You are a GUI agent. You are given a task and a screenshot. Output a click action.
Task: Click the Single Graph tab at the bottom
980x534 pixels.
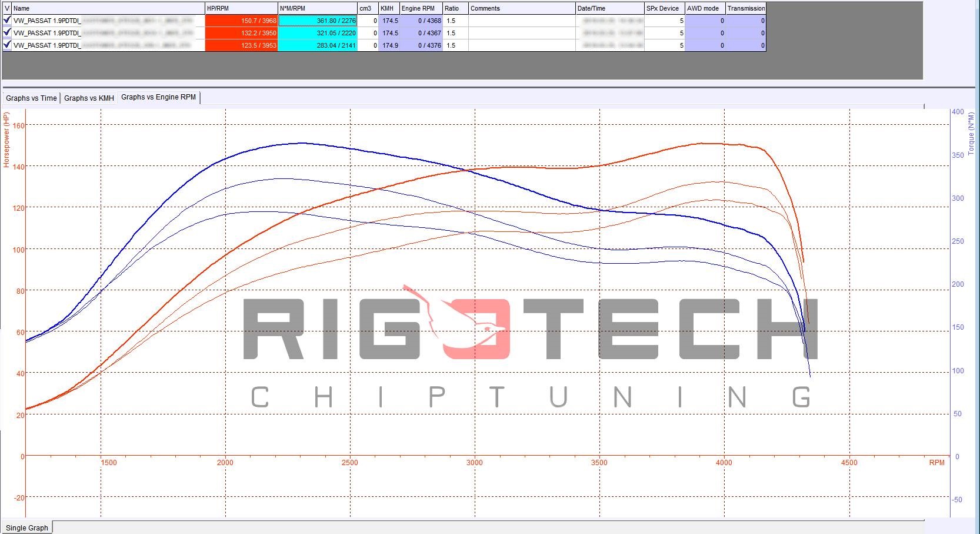point(27,528)
